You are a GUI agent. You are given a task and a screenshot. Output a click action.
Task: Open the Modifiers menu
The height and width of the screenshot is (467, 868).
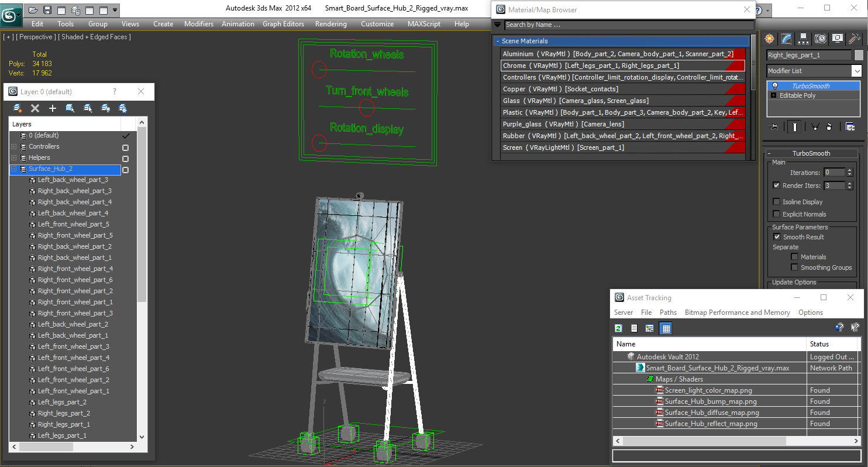[199, 24]
